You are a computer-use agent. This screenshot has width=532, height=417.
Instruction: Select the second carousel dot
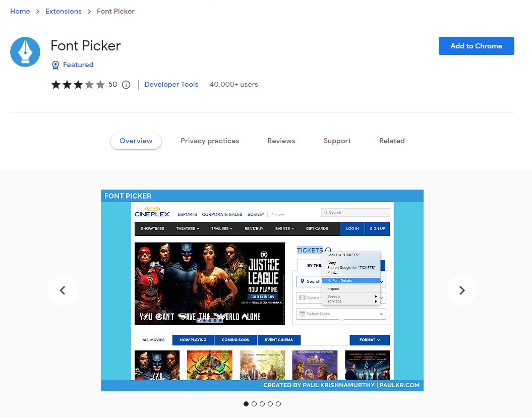click(254, 404)
